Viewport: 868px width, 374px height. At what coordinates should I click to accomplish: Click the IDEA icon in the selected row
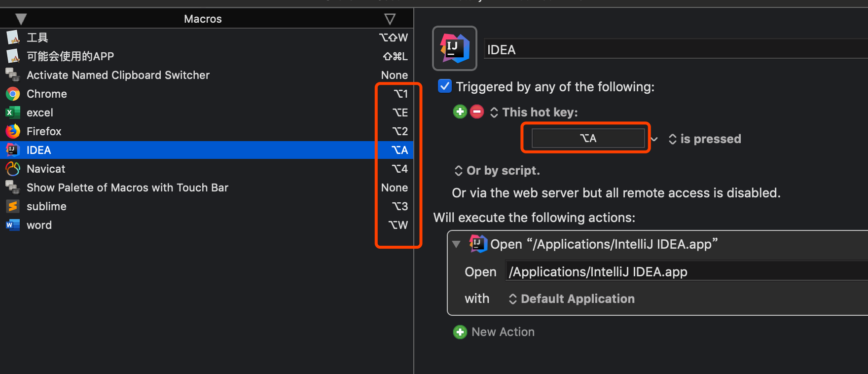(13, 150)
